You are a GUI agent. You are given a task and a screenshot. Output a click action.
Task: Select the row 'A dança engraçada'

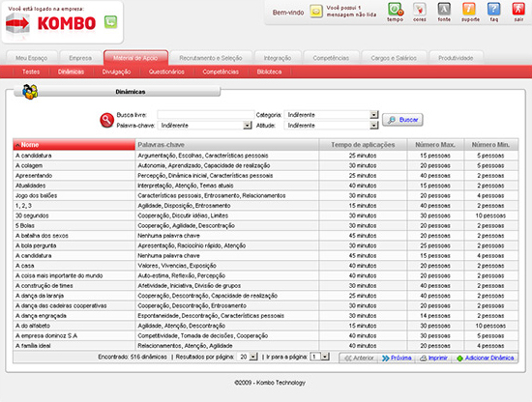(x=266, y=316)
